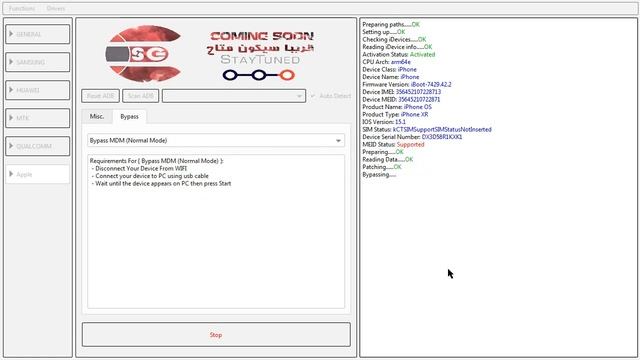Click the 'SIM Status' log line

click(427, 129)
